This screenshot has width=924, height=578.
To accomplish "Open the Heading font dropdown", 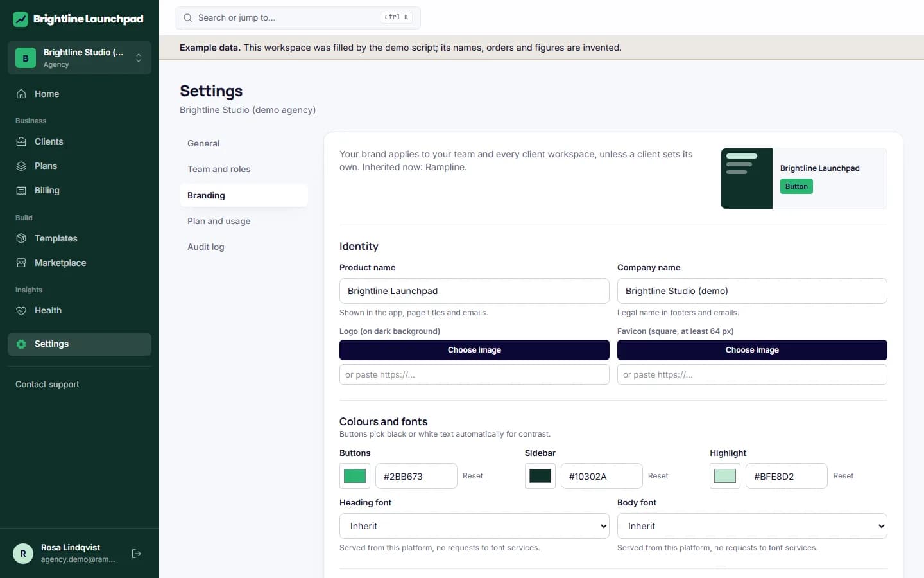I will coord(474,526).
